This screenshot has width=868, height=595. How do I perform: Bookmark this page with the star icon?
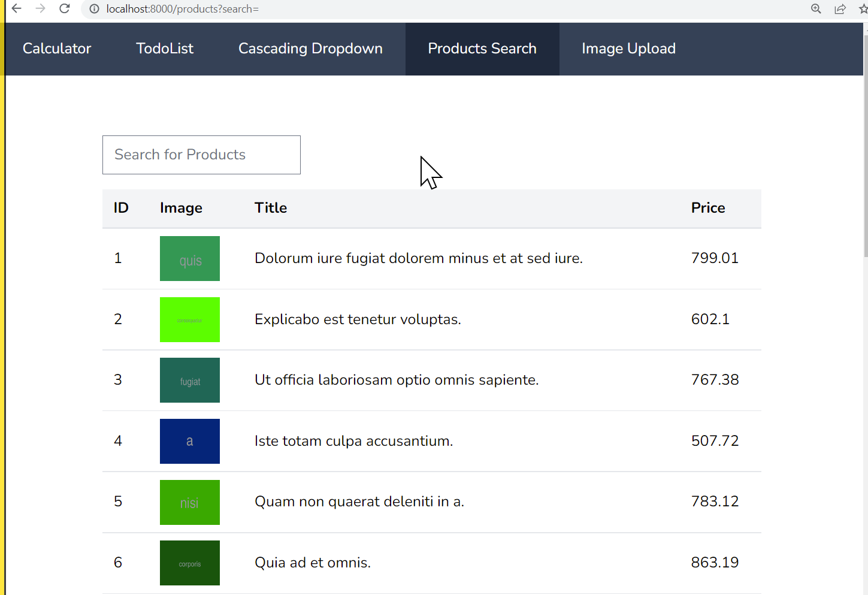pos(863,9)
